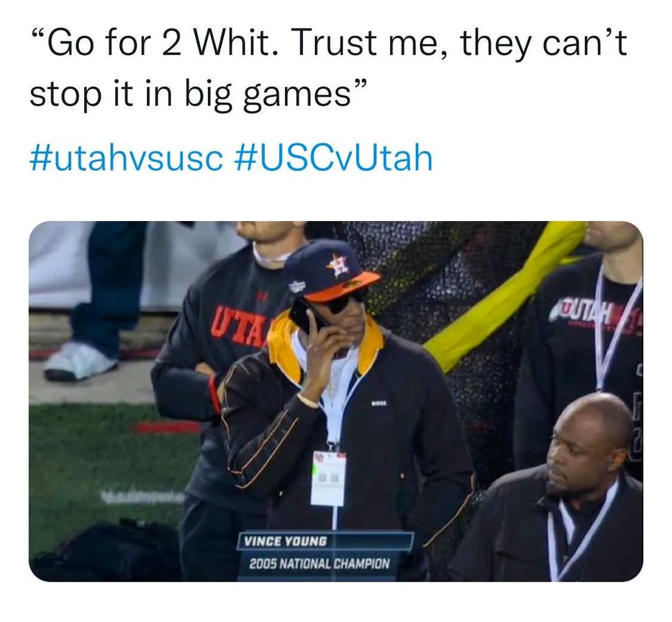Open the #USCvUtah hashtag

pyautogui.click(x=334, y=158)
